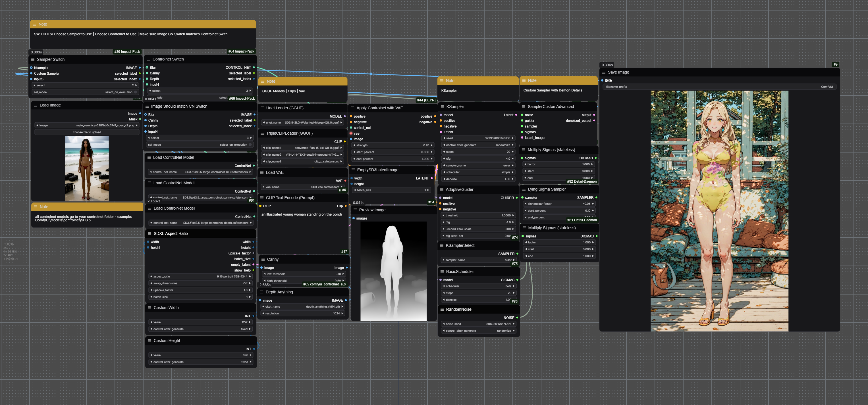The width and height of the screenshot is (868, 405).
Task: Open the aspect_ratio 9:16 portrait combo box
Action: coord(200,277)
